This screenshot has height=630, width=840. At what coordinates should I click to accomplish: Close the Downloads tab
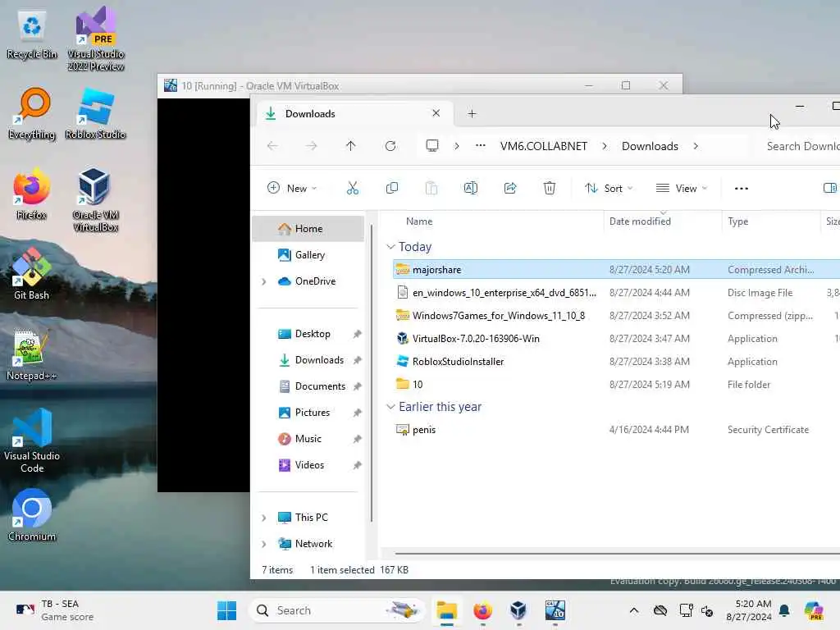point(436,113)
